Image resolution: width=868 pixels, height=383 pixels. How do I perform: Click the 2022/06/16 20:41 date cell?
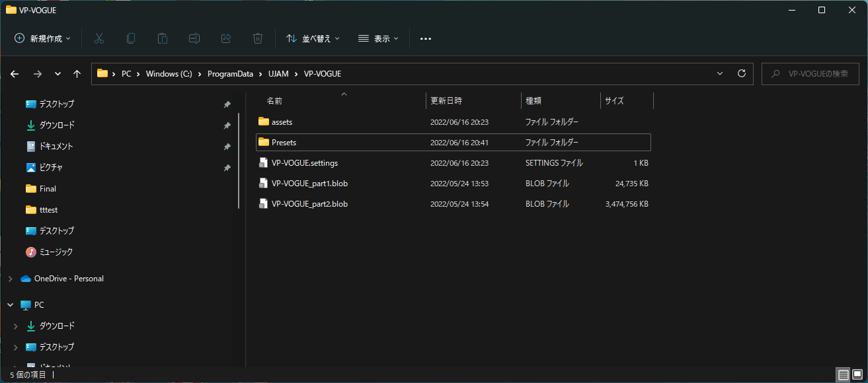459,143
